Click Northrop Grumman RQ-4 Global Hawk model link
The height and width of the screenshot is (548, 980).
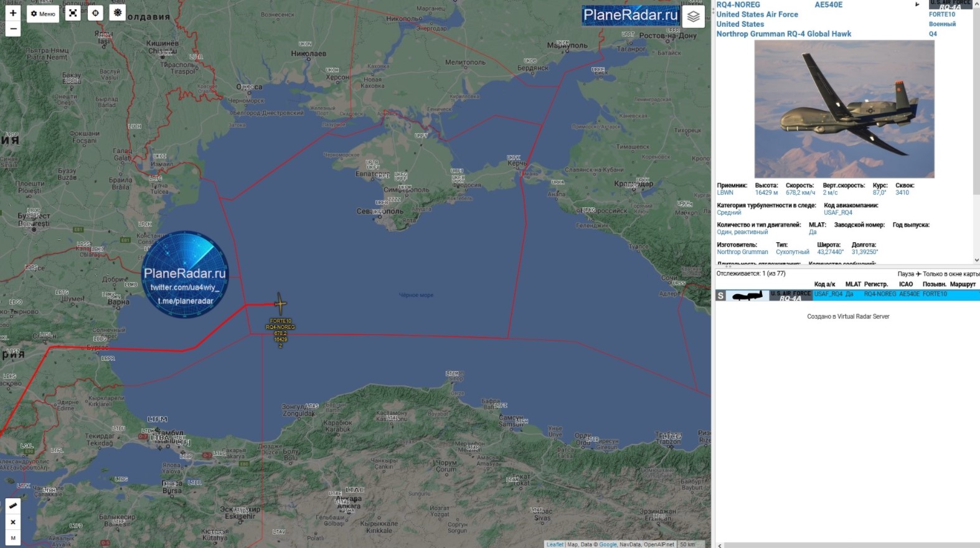tap(784, 34)
